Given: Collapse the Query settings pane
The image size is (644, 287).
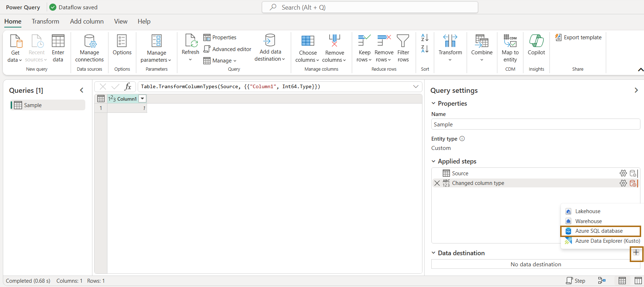Looking at the screenshot, I should (x=636, y=90).
